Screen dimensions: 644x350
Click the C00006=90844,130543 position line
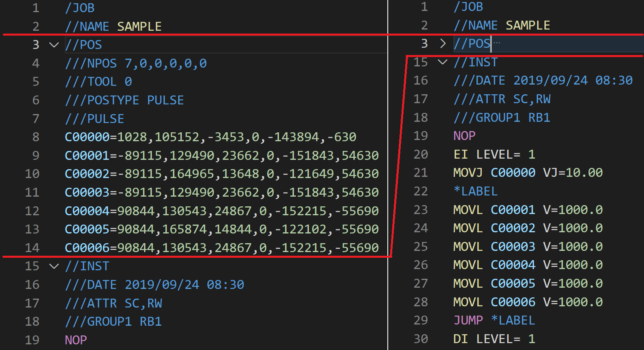[x=222, y=248]
